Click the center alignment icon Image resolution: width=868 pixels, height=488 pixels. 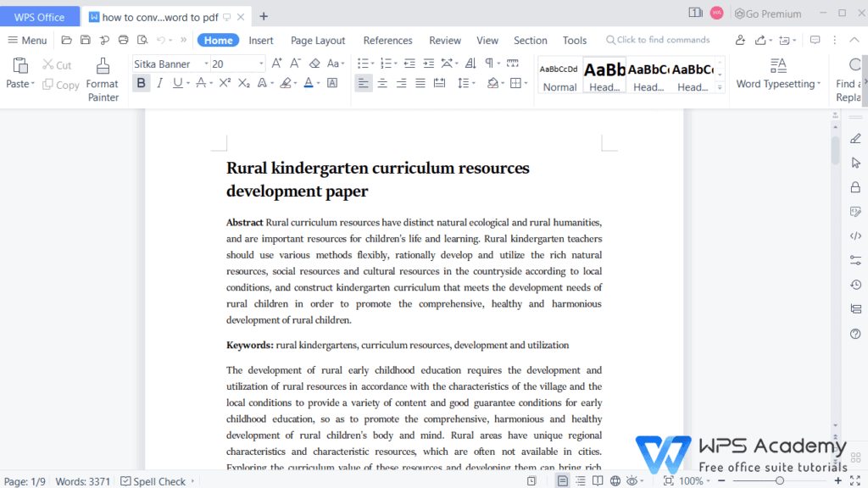click(x=383, y=83)
